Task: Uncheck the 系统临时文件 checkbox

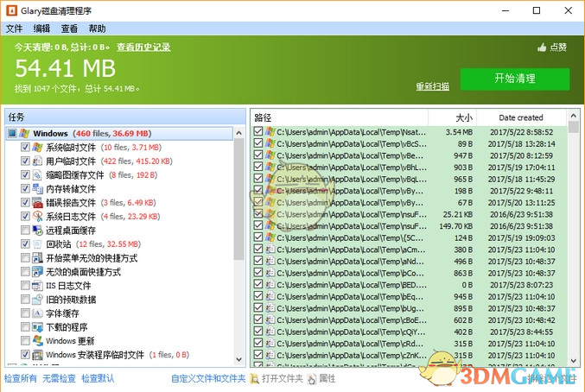Action: click(x=24, y=148)
